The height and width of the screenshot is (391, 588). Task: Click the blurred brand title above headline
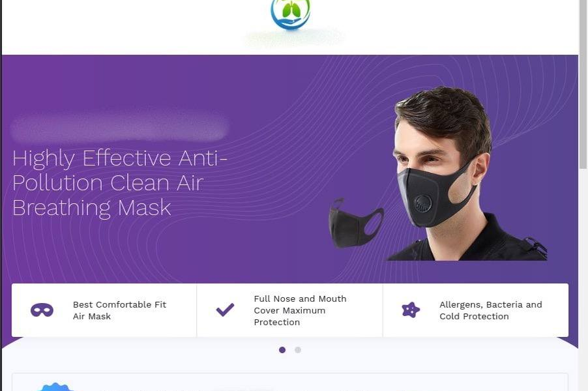(119, 126)
